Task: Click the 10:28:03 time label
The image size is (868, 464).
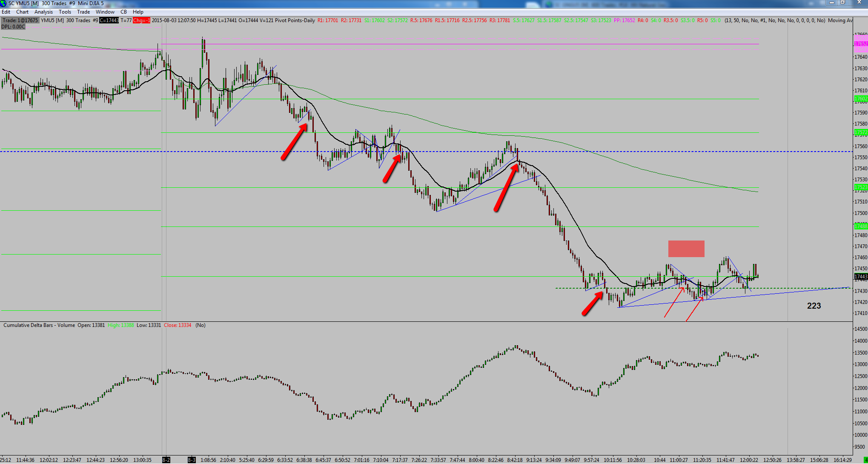Action: click(x=636, y=460)
